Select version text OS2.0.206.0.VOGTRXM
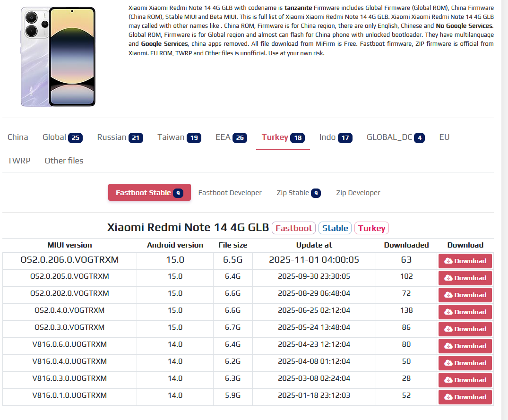Image resolution: width=508 pixels, height=420 pixels. (69, 260)
